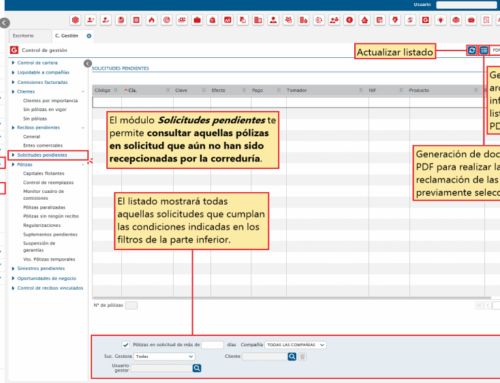Click the grey back arrow circle at top left
The height and width of the screenshot is (383, 500).
5,23
